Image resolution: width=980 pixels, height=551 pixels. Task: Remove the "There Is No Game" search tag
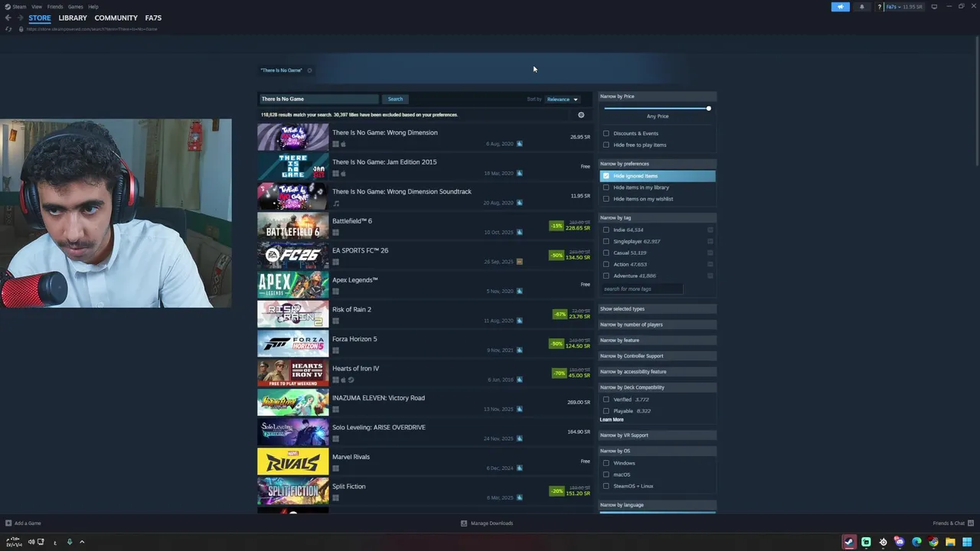click(x=309, y=70)
